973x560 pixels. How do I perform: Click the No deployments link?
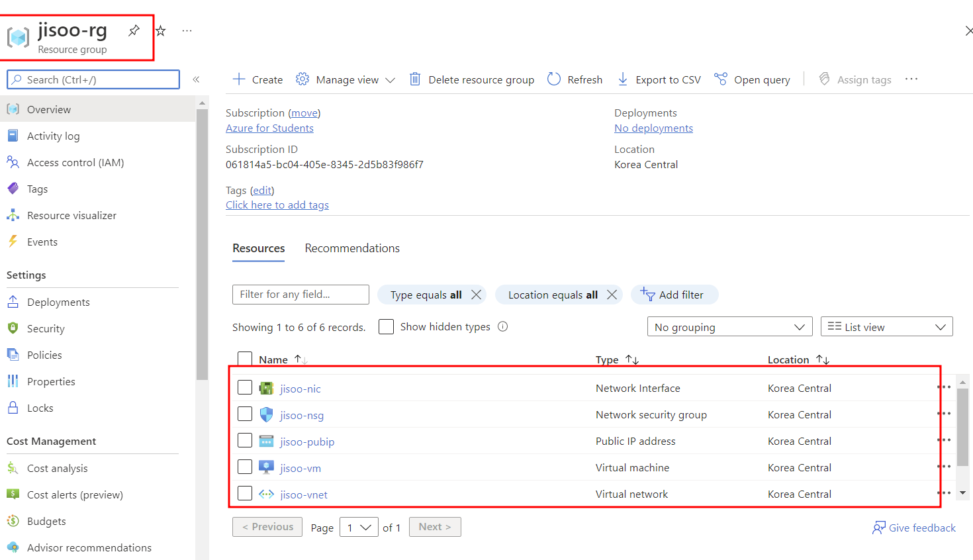coord(653,128)
